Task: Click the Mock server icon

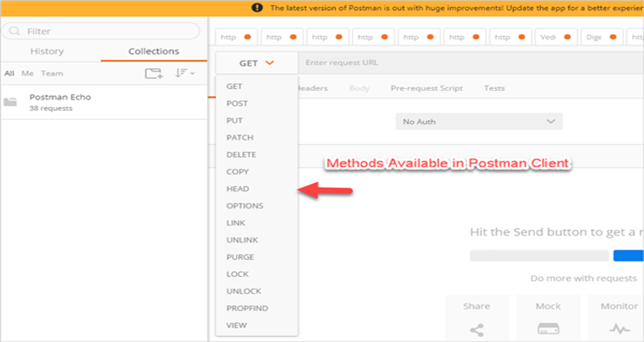Action: [x=548, y=329]
